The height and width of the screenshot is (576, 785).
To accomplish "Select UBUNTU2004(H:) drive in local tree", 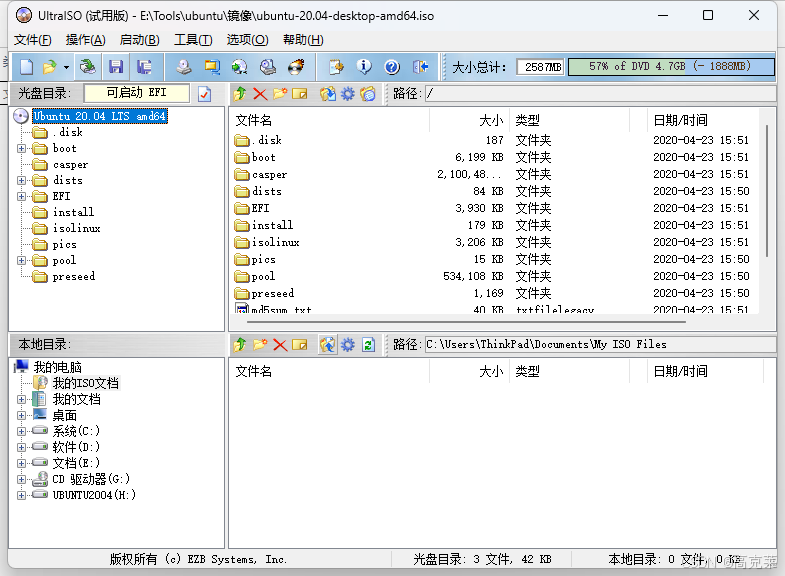I will [94, 495].
